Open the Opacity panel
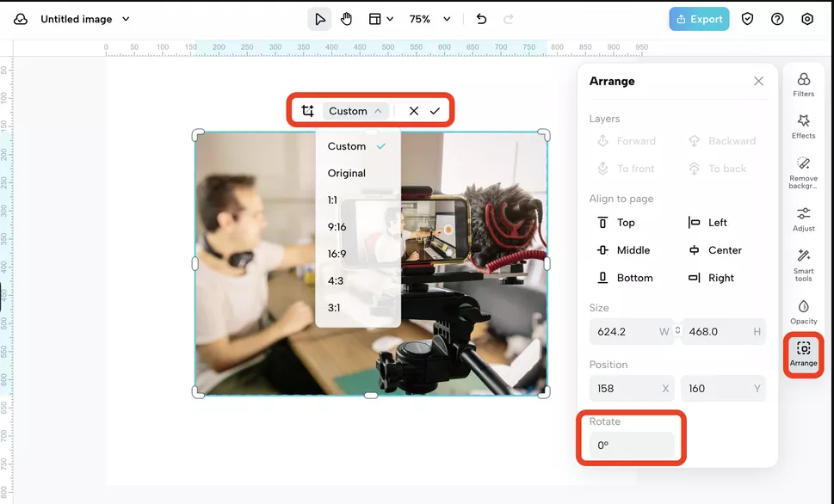The image size is (834, 504). (x=803, y=312)
